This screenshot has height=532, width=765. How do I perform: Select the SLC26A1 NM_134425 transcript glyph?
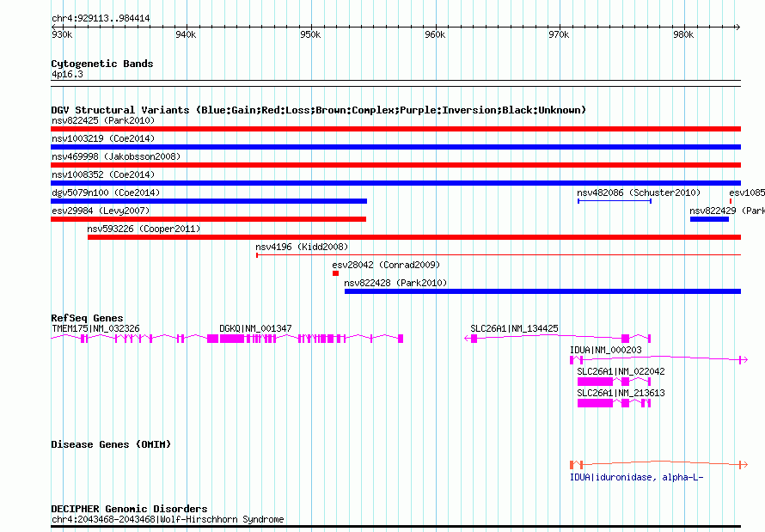(x=557, y=339)
